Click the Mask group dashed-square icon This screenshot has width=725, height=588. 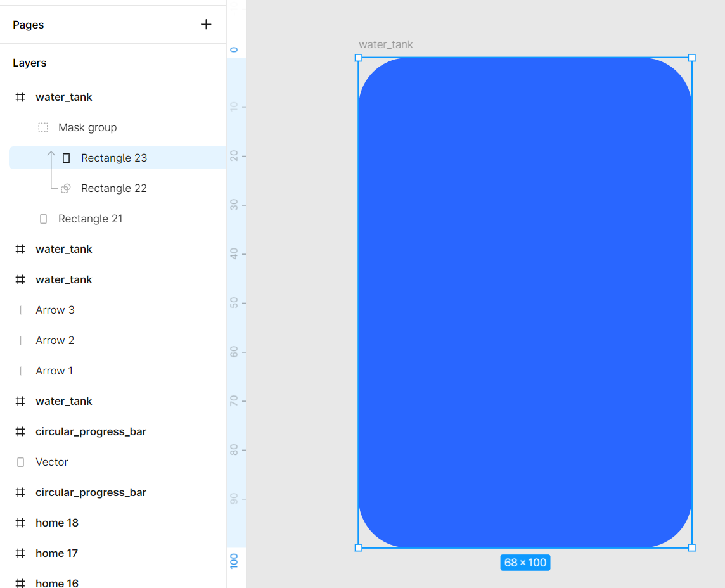pos(43,127)
